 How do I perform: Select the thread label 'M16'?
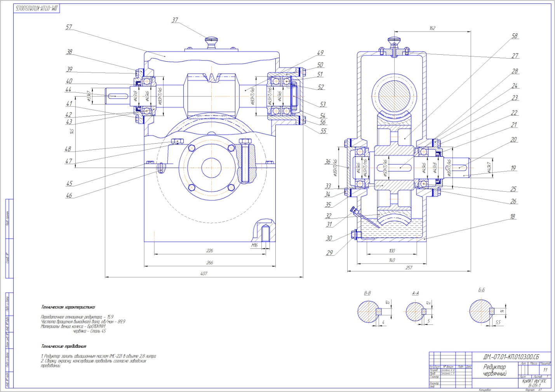click(254, 245)
